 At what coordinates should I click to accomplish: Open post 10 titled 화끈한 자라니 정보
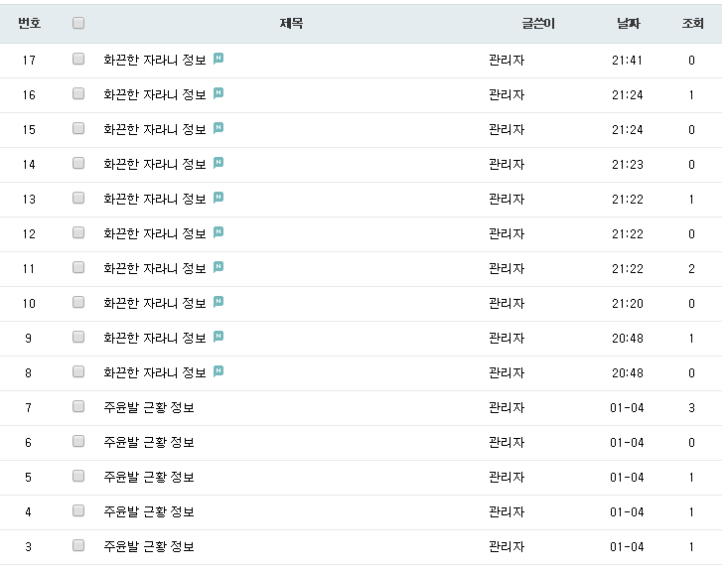pos(154,303)
